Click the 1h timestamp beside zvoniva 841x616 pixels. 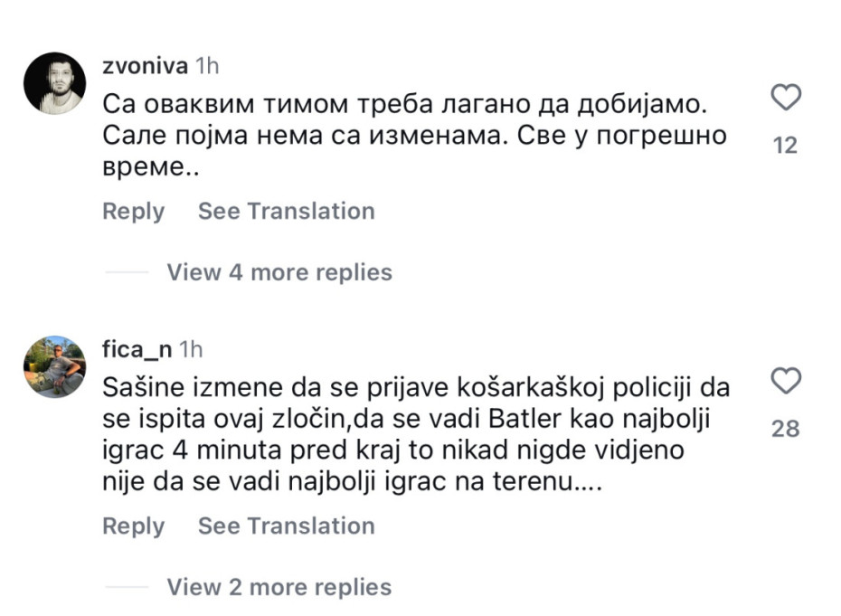[x=206, y=66]
